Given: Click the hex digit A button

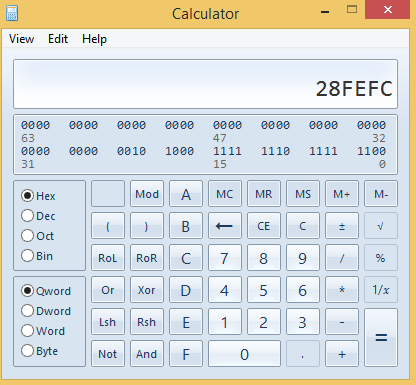Looking at the screenshot, I should point(186,194).
